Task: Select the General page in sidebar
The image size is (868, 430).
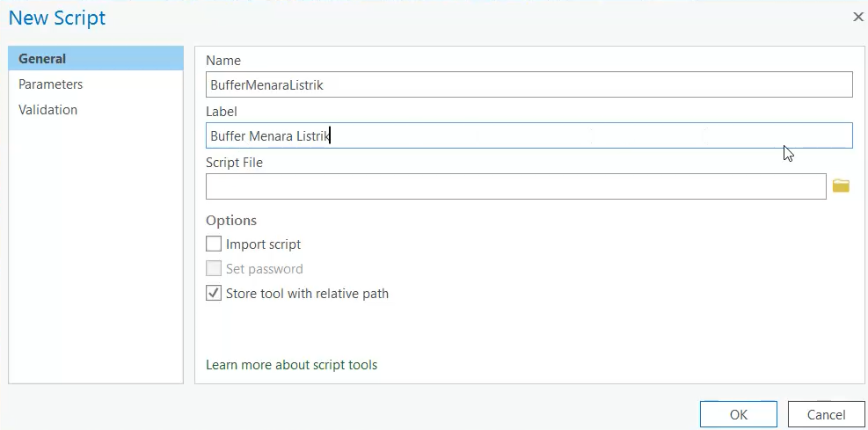Action: [42, 59]
